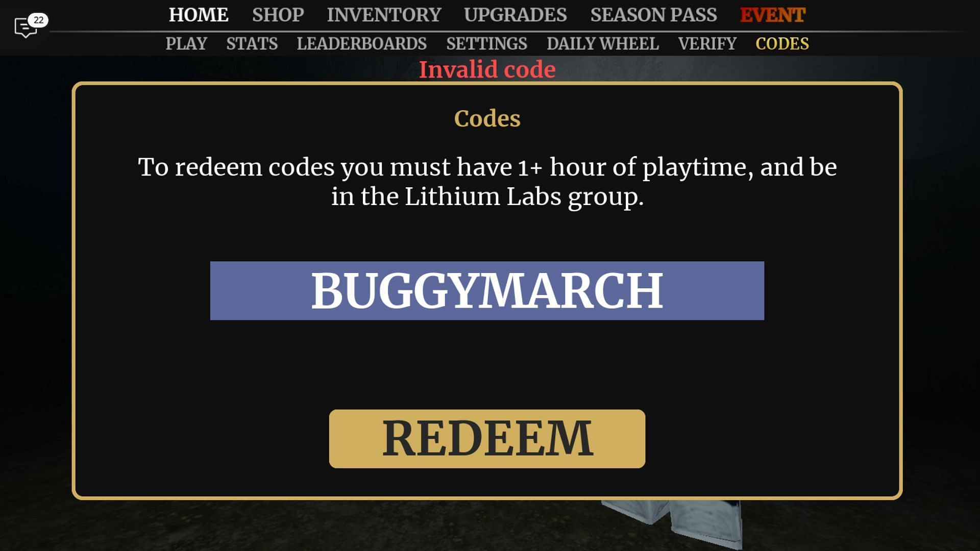Click the PLAY button icon
Viewport: 980px width, 551px height.
coord(186,44)
